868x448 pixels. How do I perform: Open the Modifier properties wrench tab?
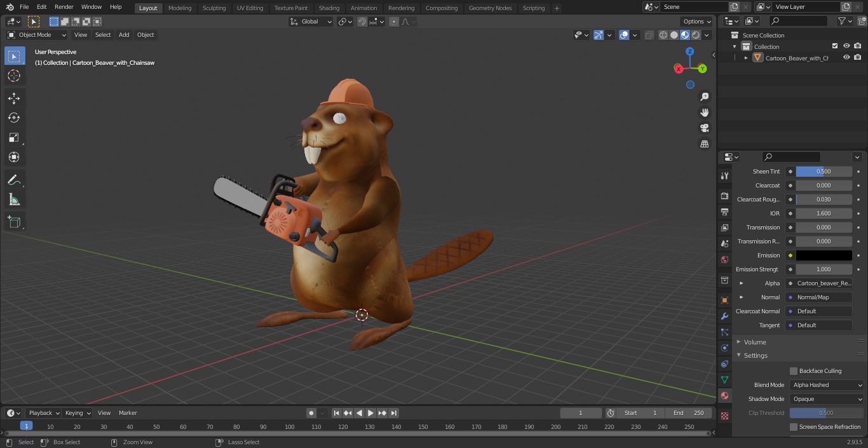(x=724, y=316)
